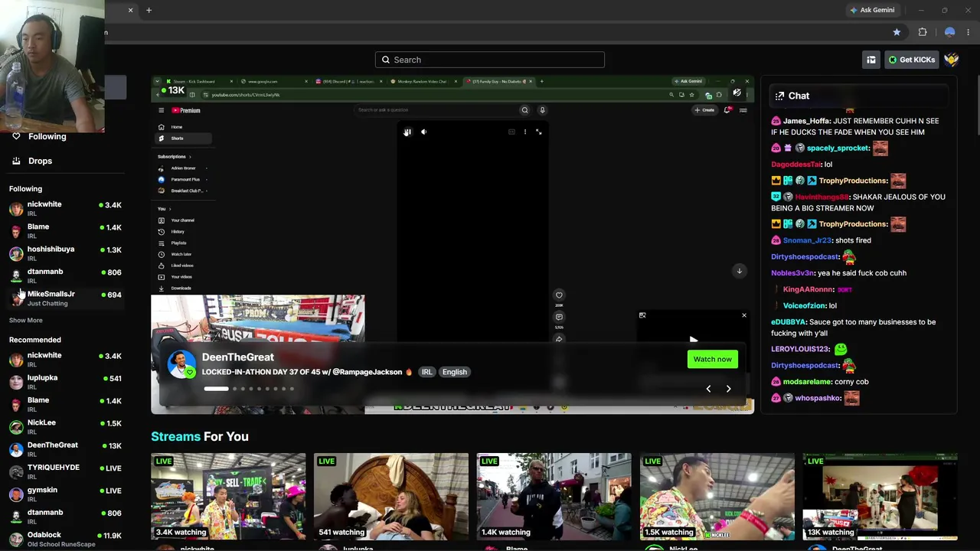Click Watch now on the featured stream
980x551 pixels.
(713, 359)
